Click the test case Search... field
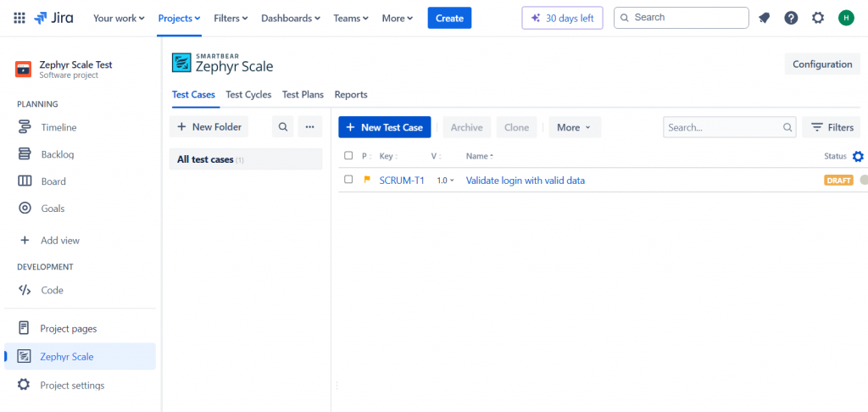 click(730, 127)
